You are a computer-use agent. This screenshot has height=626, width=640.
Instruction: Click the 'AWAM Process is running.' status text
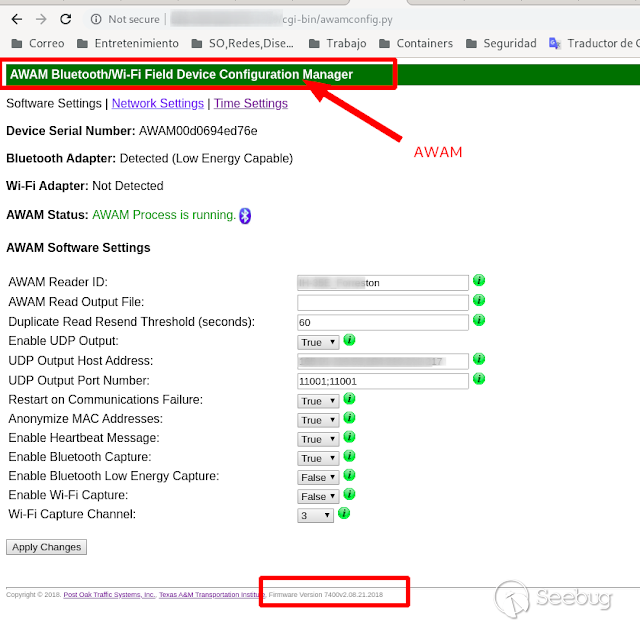(164, 215)
